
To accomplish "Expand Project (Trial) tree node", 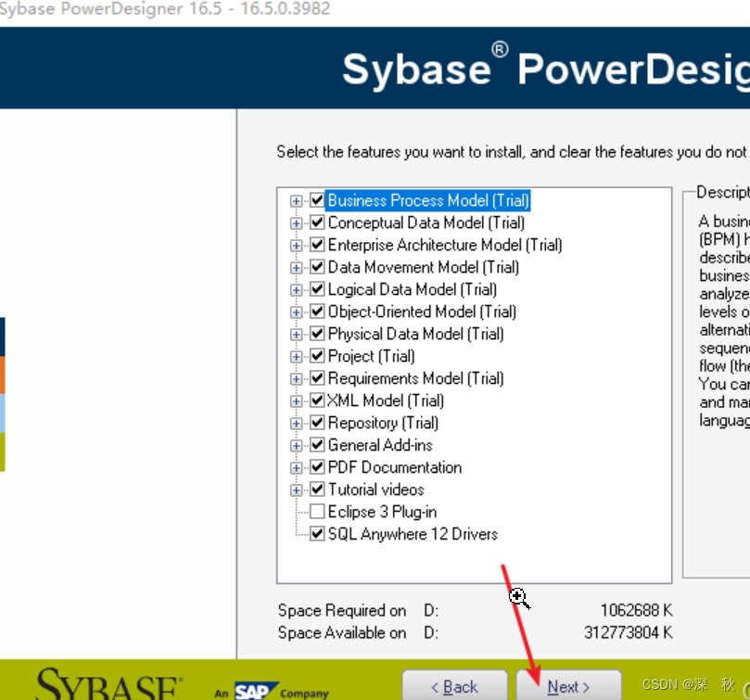I will [x=296, y=357].
